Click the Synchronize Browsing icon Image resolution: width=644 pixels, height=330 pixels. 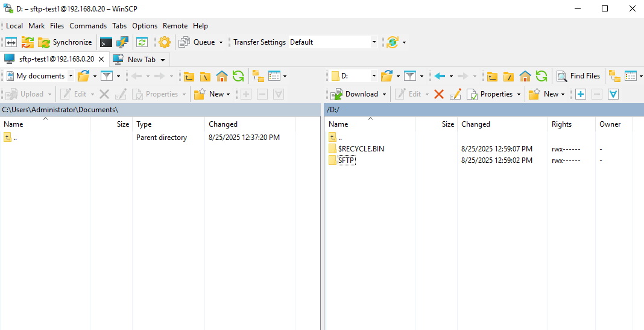click(x=28, y=42)
